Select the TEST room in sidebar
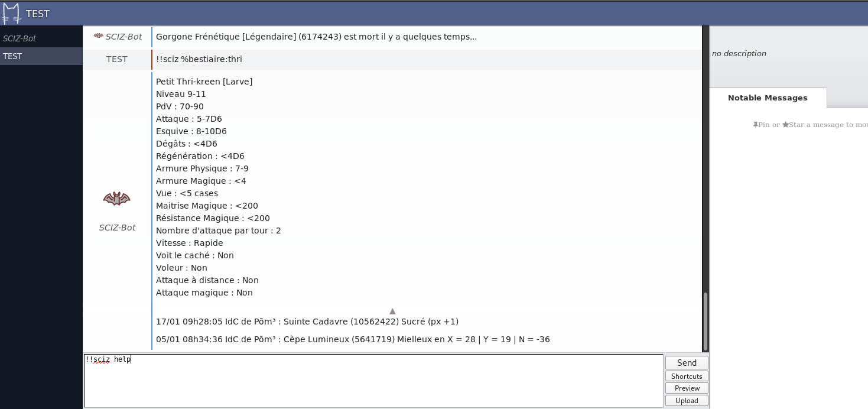This screenshot has height=409, width=868. [x=13, y=56]
